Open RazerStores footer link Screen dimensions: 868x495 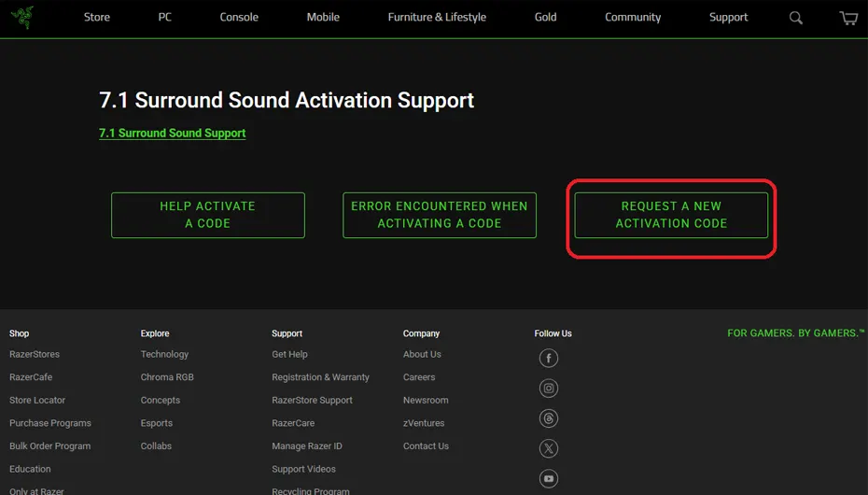tap(35, 354)
